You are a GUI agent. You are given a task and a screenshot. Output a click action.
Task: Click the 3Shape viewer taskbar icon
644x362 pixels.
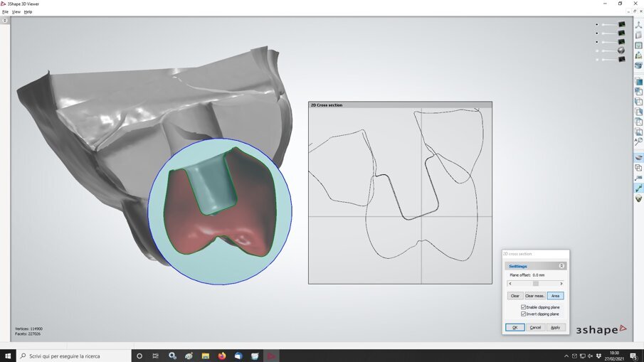271,356
